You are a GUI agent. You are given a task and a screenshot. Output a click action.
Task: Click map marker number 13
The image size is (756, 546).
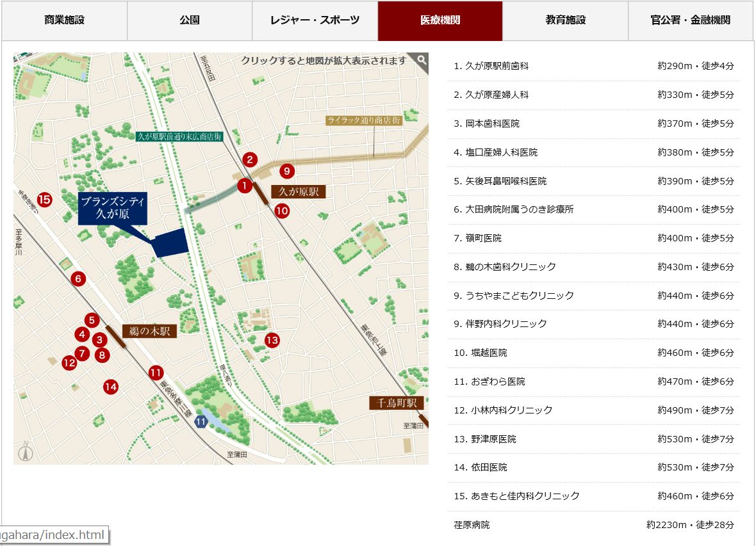point(272,340)
